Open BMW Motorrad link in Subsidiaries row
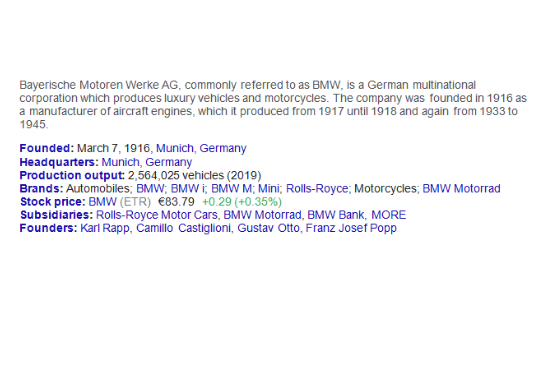 tap(262, 215)
